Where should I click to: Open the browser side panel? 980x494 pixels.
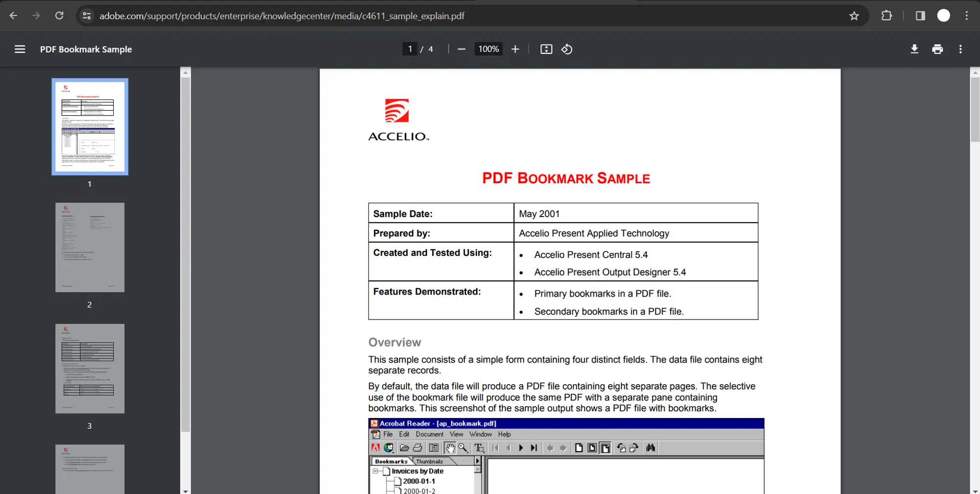point(920,16)
